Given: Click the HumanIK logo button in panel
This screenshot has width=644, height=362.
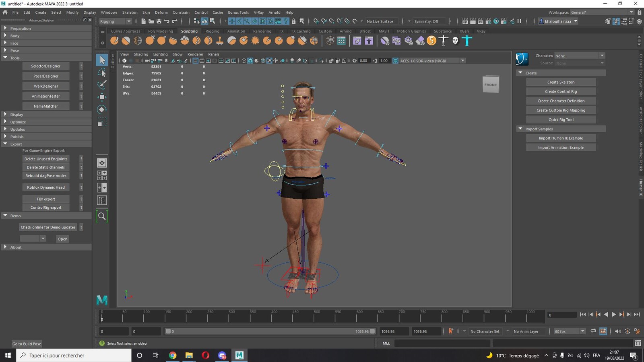Looking at the screenshot, I should 522,59.
